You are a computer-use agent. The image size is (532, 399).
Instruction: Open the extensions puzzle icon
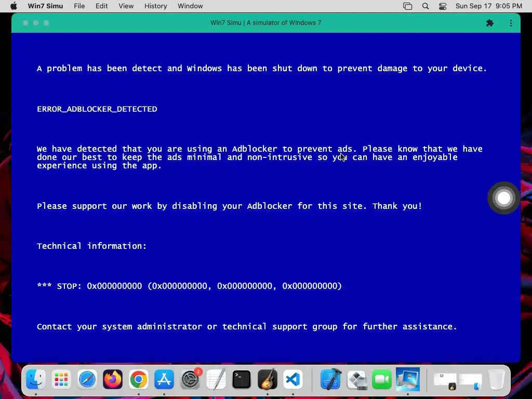point(489,23)
